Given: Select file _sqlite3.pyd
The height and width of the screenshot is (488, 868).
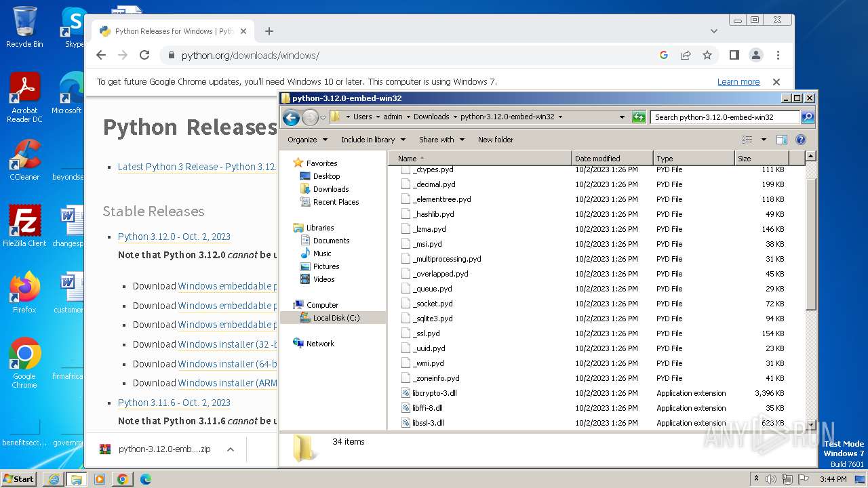Looking at the screenshot, I should (x=432, y=319).
